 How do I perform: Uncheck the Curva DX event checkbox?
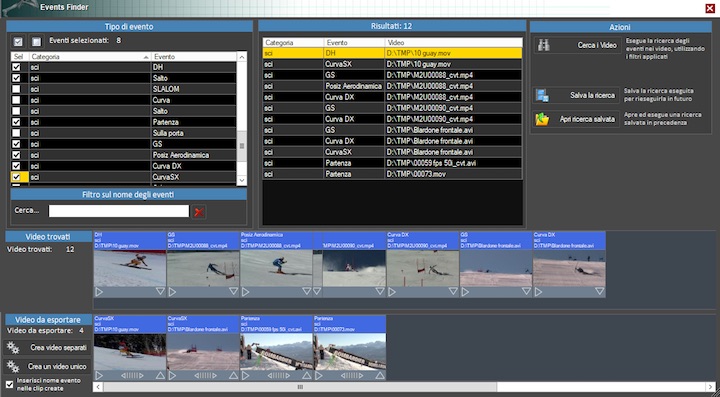coord(16,166)
